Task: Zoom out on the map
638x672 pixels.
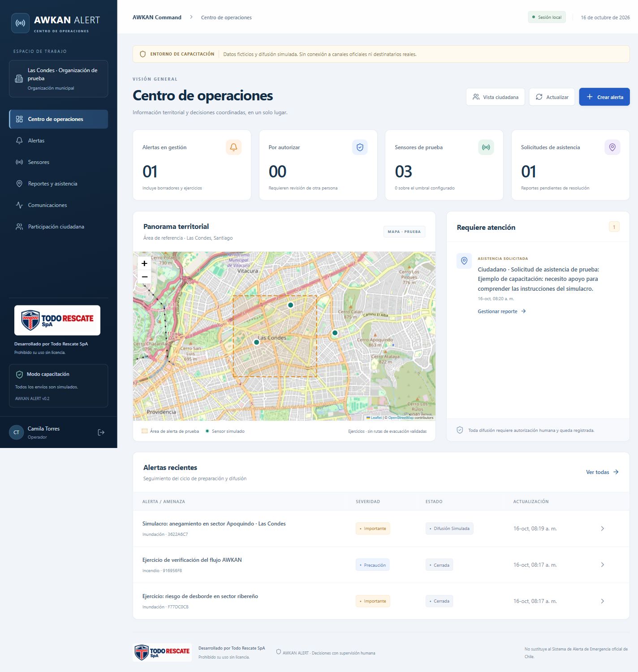Action: [144, 277]
